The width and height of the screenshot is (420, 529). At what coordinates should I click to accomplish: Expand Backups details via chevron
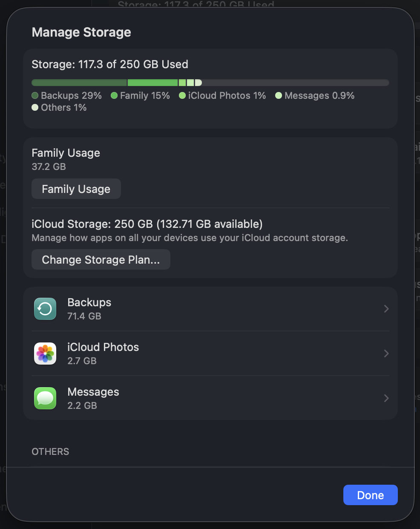coord(386,309)
